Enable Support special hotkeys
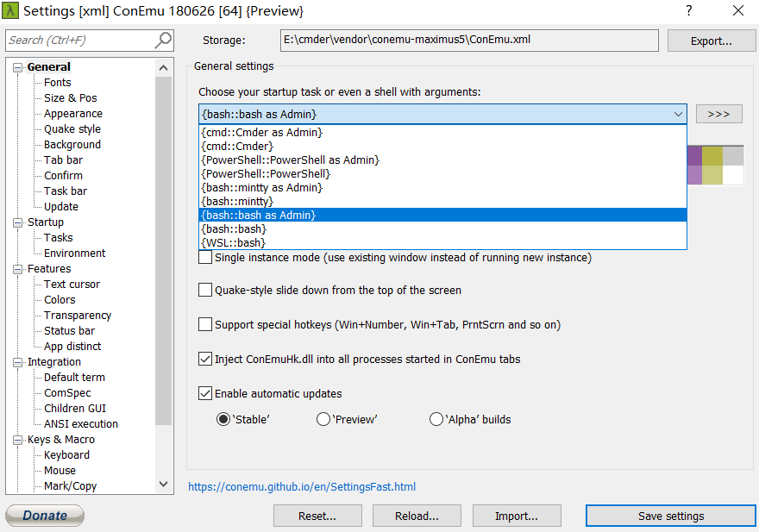 point(205,324)
